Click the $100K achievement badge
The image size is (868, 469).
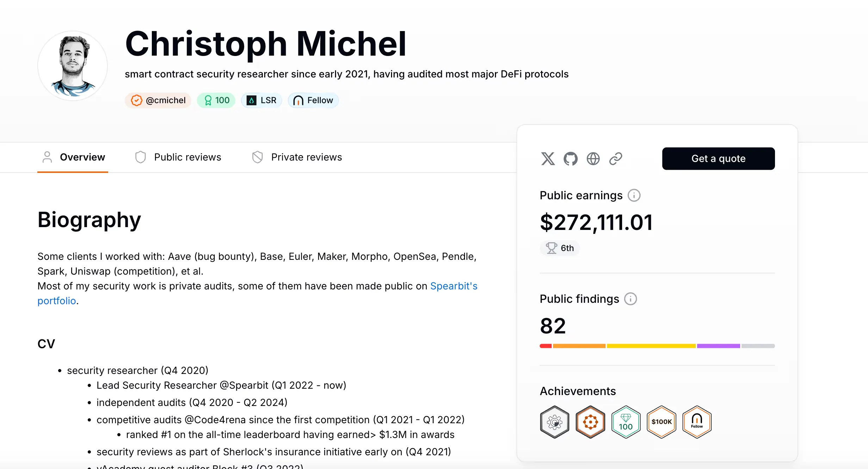pos(662,422)
